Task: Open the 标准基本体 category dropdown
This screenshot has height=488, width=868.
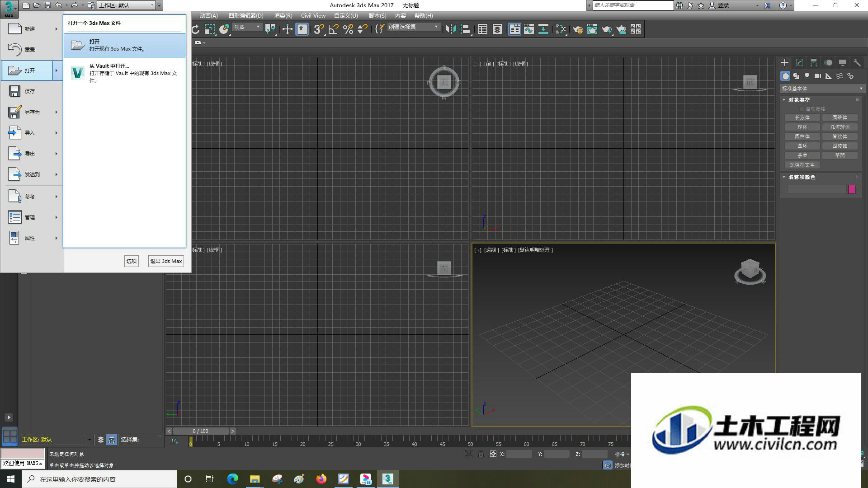Action: pyautogui.click(x=822, y=89)
